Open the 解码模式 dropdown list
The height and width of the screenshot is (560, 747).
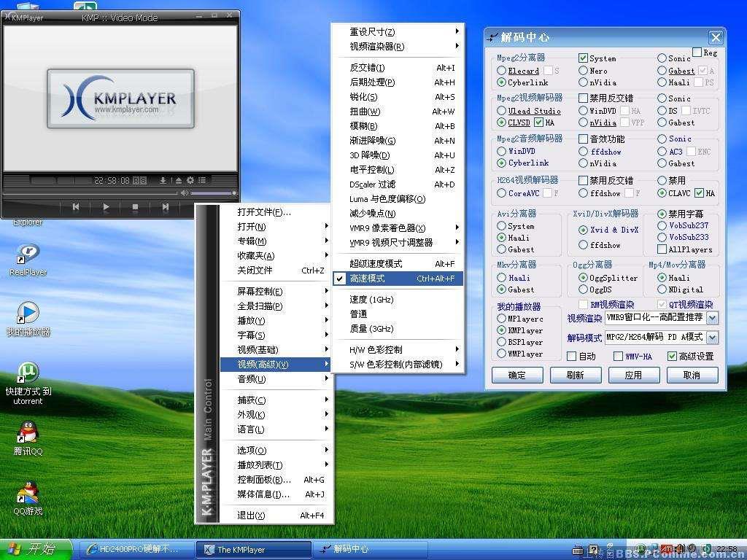pos(712,338)
